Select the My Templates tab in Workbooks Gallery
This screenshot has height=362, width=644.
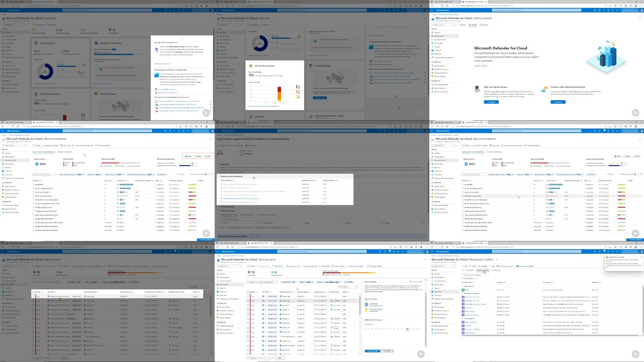[x=496, y=270]
